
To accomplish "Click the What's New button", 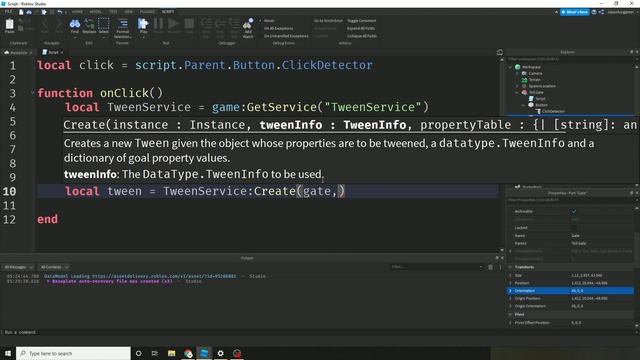I will pos(575,12).
